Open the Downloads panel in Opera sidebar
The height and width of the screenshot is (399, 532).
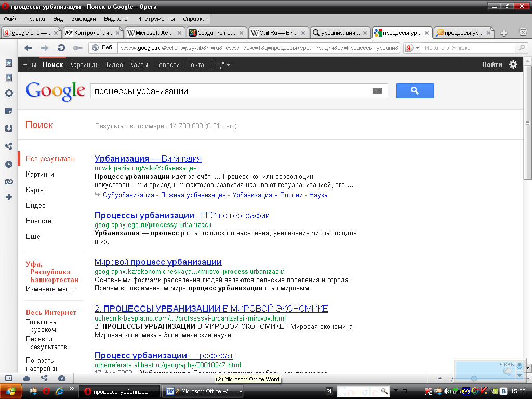tap(9, 129)
